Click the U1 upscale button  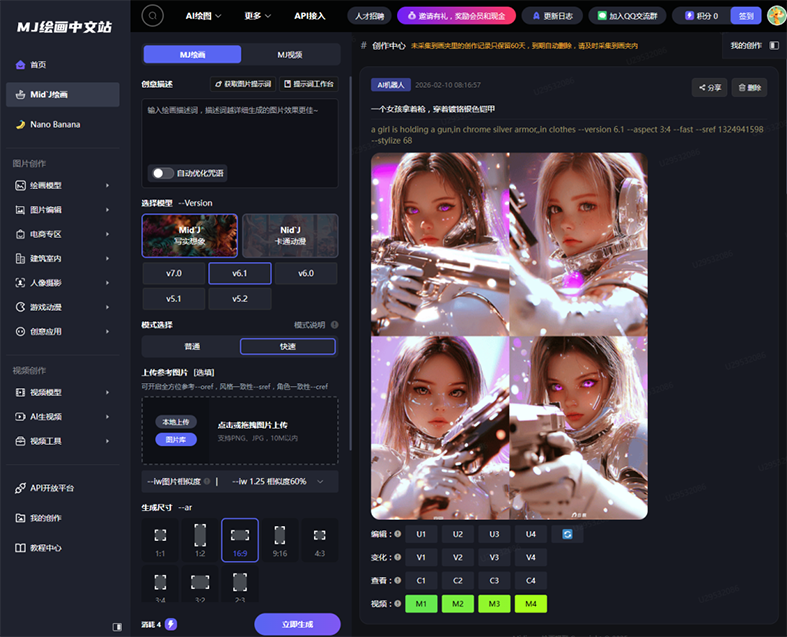pos(420,534)
